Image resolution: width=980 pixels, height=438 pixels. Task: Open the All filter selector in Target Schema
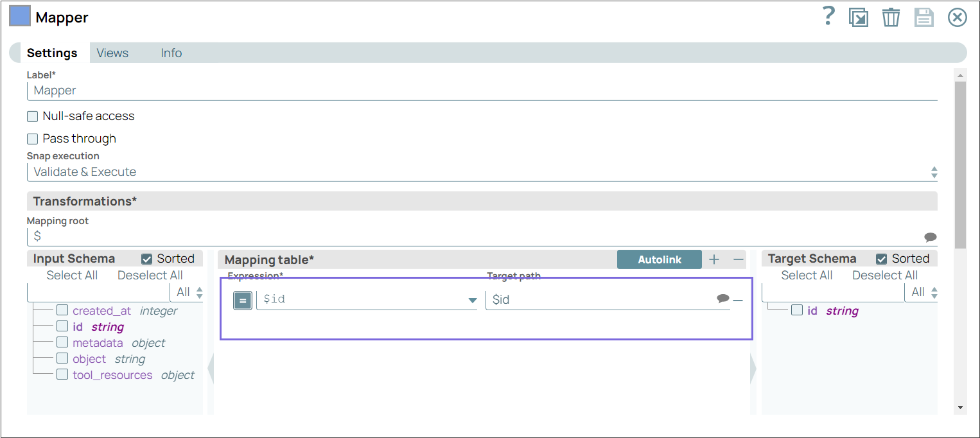[923, 292]
